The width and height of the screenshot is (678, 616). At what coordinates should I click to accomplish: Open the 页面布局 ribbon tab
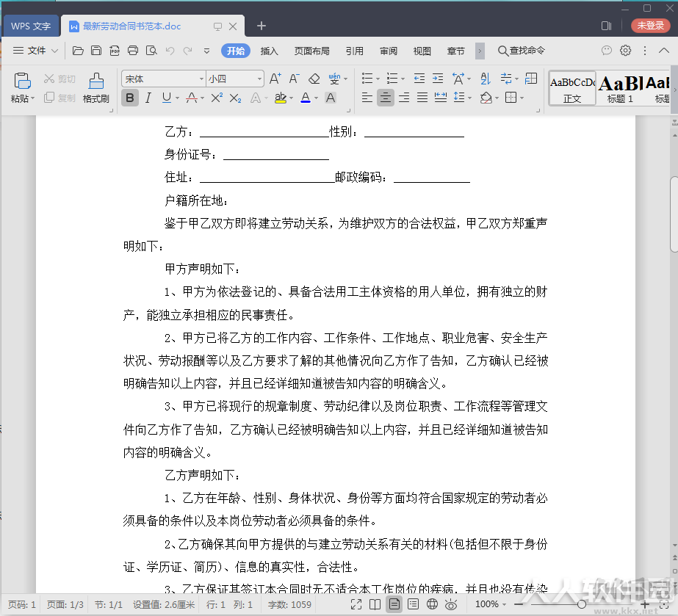tap(311, 51)
